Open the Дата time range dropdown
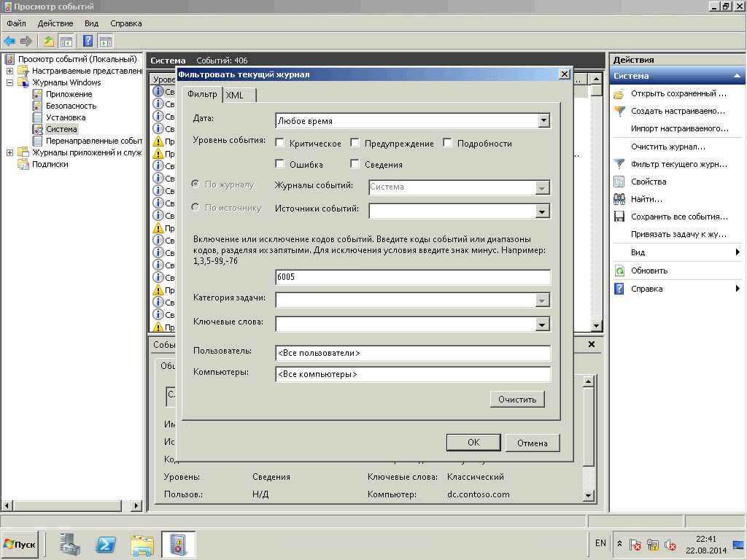 coord(543,121)
